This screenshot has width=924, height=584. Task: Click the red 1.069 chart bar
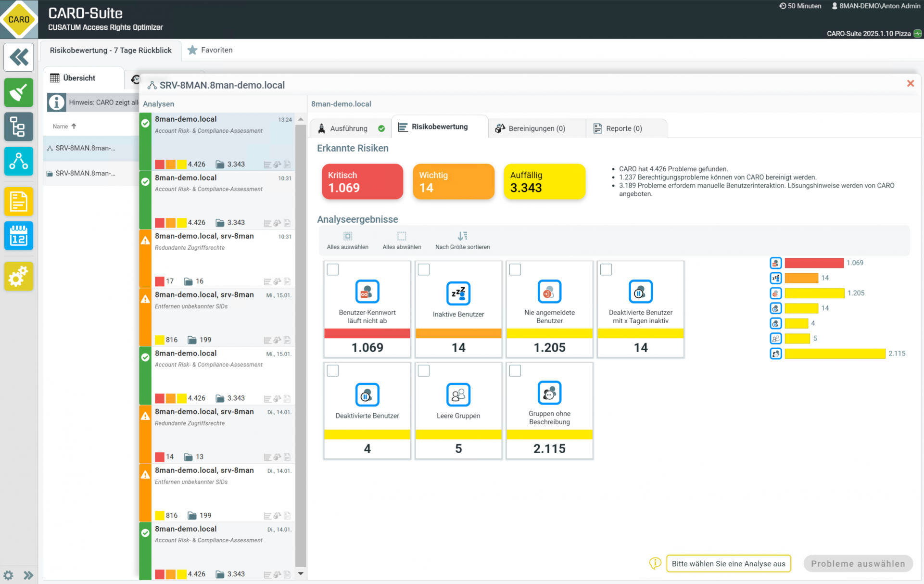[814, 263]
